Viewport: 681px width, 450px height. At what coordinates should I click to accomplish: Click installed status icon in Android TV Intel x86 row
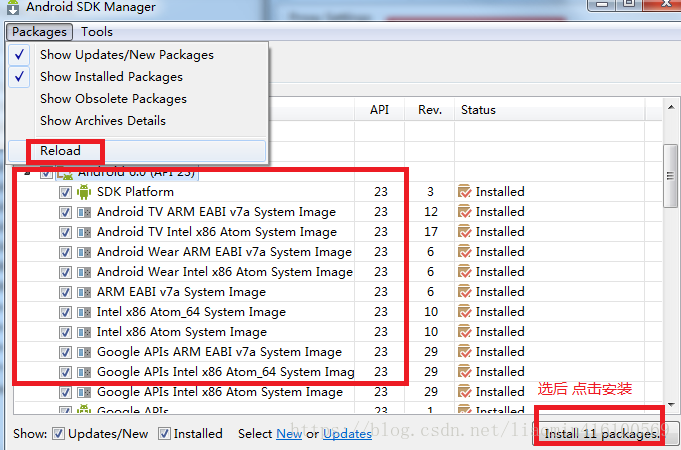[464, 232]
